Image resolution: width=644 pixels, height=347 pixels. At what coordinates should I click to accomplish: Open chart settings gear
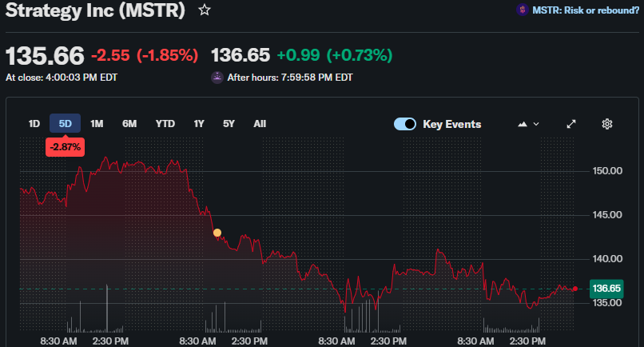click(607, 124)
